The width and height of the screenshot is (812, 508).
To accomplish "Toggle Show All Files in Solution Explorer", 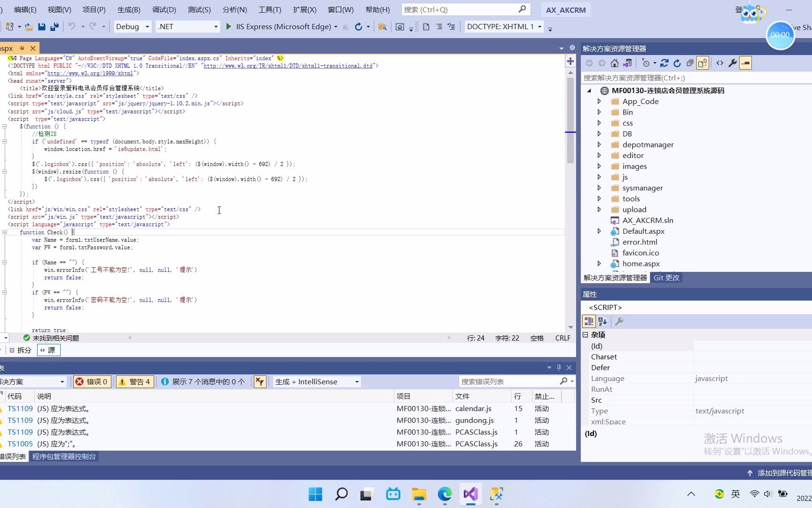I will click(x=703, y=63).
